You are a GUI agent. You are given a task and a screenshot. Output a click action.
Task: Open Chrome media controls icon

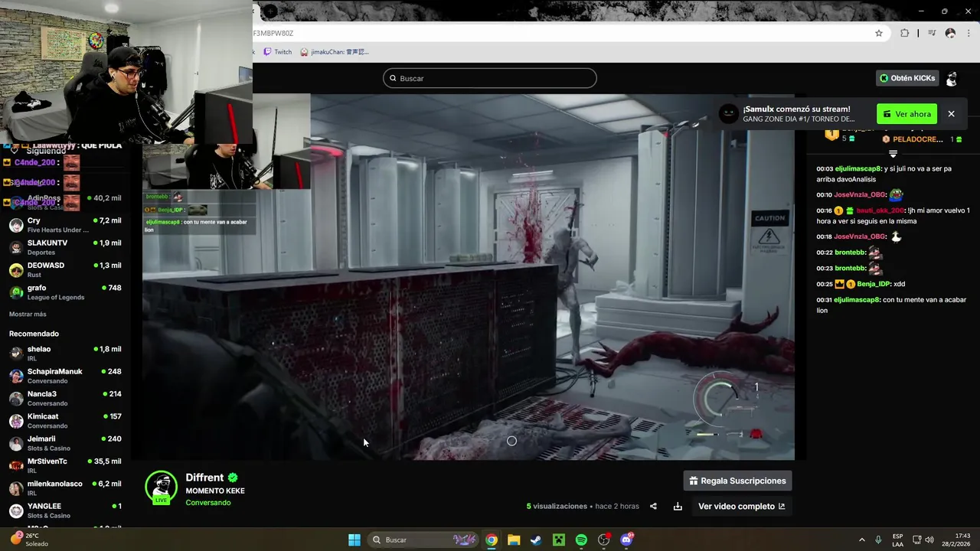tap(932, 33)
